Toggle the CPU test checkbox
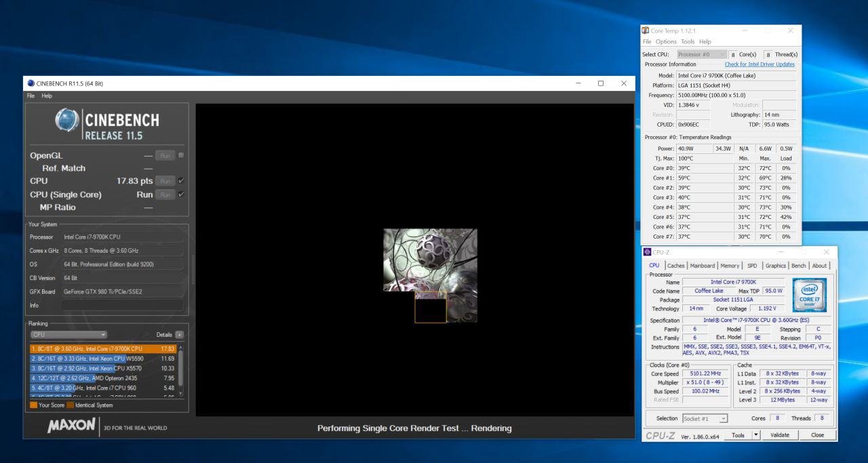The height and width of the screenshot is (463, 868). click(x=181, y=181)
